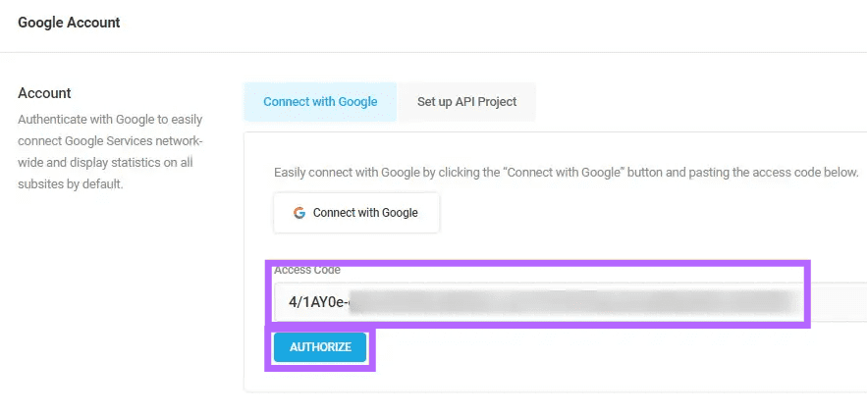Screen dimensions: 868x414
Task: Click the blurred part of the access code
Action: pyautogui.click(x=570, y=302)
